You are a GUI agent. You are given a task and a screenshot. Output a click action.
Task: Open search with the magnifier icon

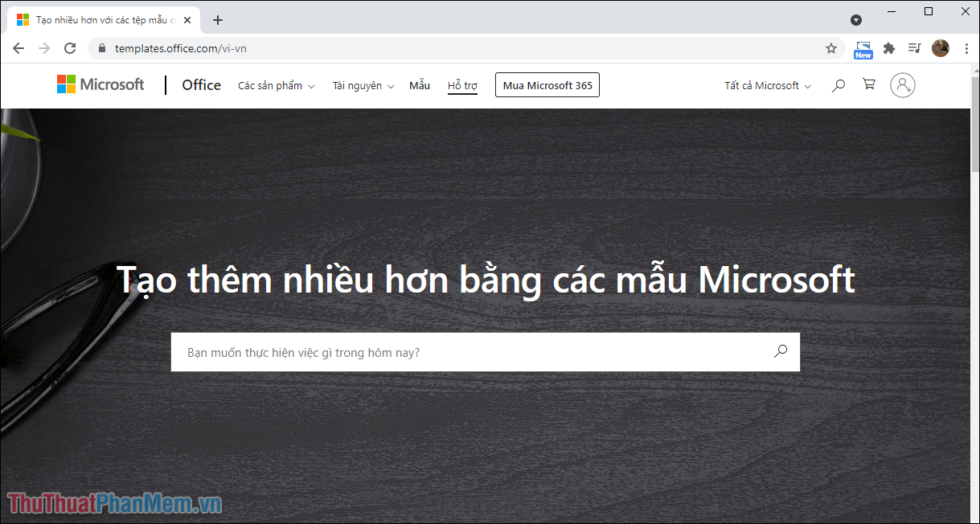coord(838,84)
